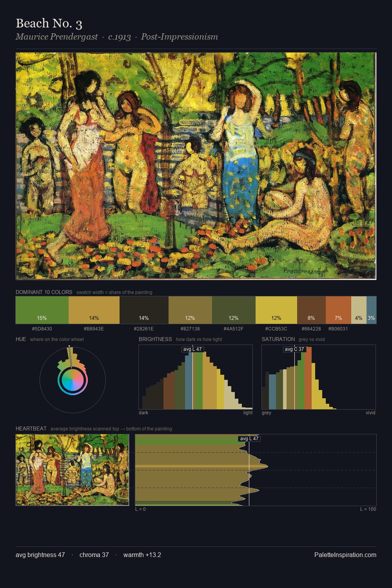The image size is (392, 588).
Task: Click the main Beach No. 3 painting image
Action: [x=196, y=166]
